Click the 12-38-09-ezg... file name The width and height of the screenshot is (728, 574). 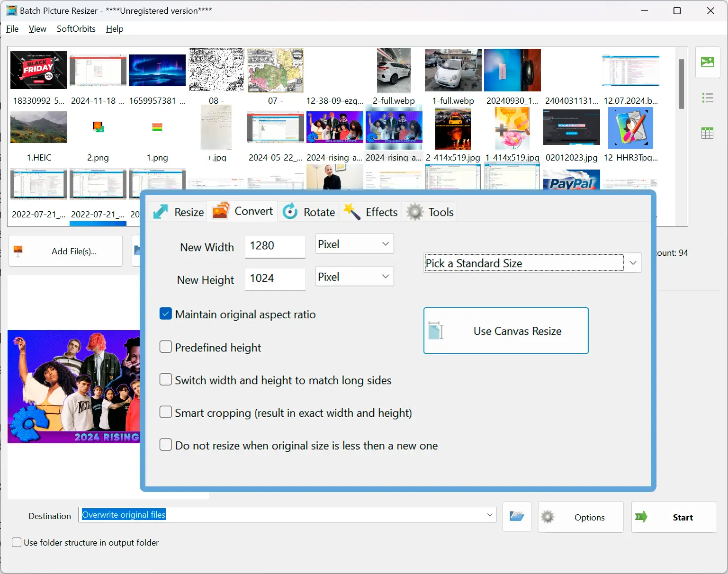click(335, 100)
